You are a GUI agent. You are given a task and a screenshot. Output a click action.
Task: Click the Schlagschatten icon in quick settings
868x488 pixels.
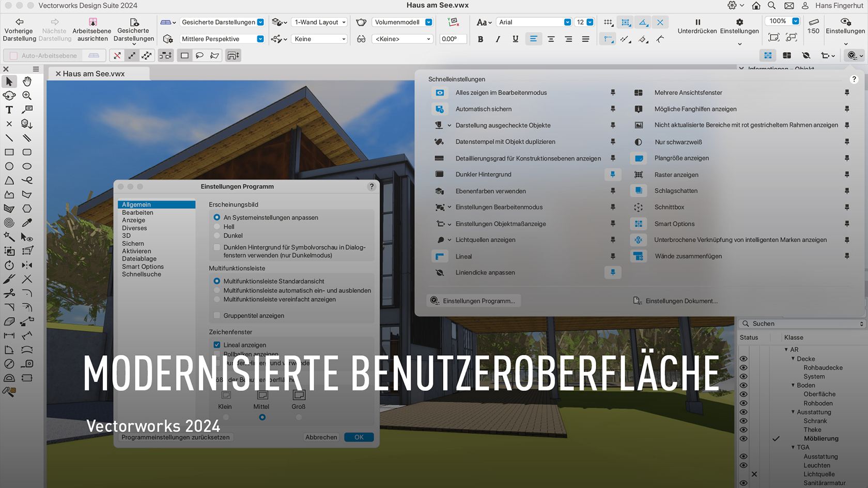[639, 191]
